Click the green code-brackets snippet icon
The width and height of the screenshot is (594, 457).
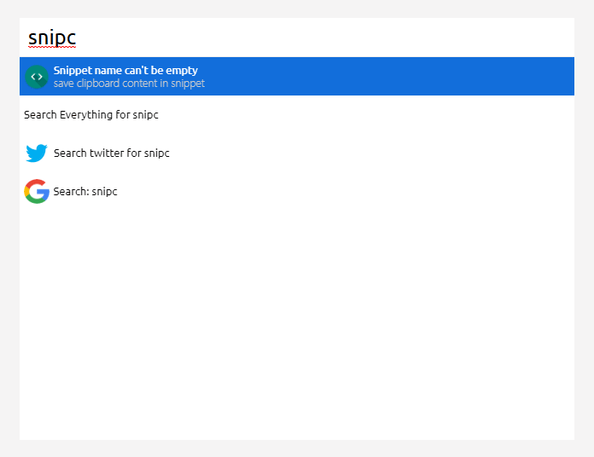pyautogui.click(x=37, y=77)
